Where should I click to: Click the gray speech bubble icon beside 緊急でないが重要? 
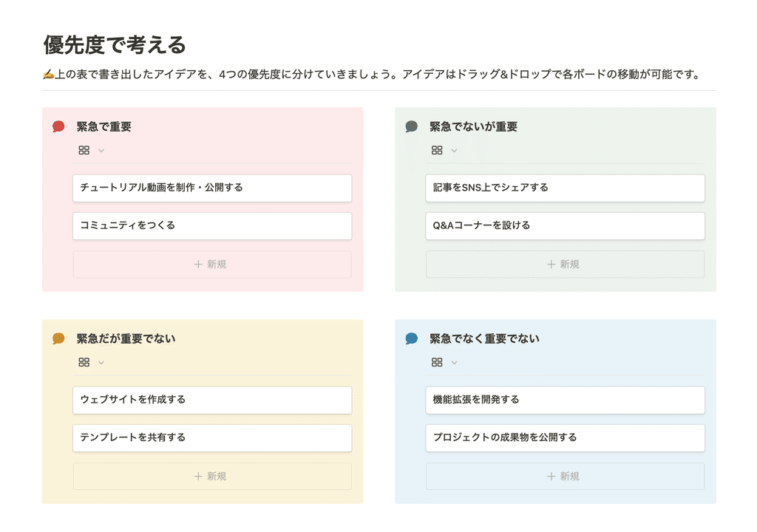pyautogui.click(x=411, y=126)
